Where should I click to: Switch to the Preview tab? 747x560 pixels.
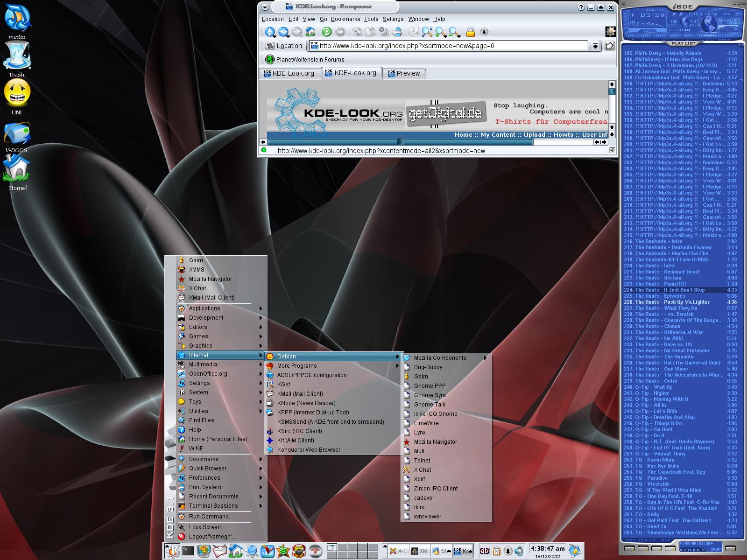(404, 73)
